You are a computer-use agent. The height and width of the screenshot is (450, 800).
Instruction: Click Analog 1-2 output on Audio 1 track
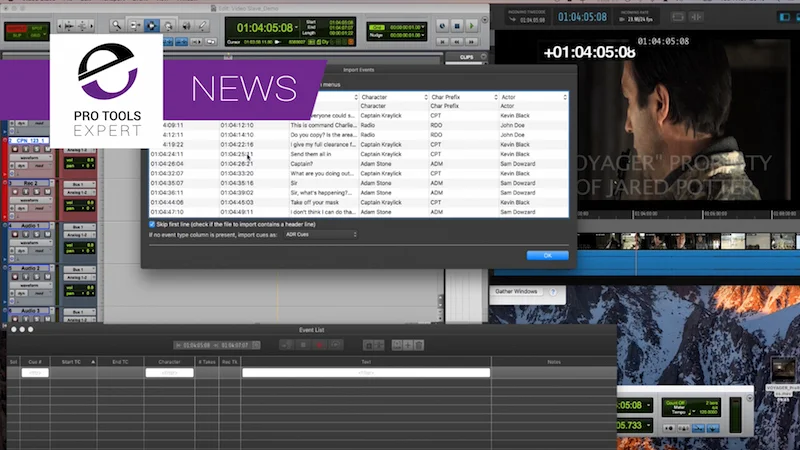tap(79, 235)
